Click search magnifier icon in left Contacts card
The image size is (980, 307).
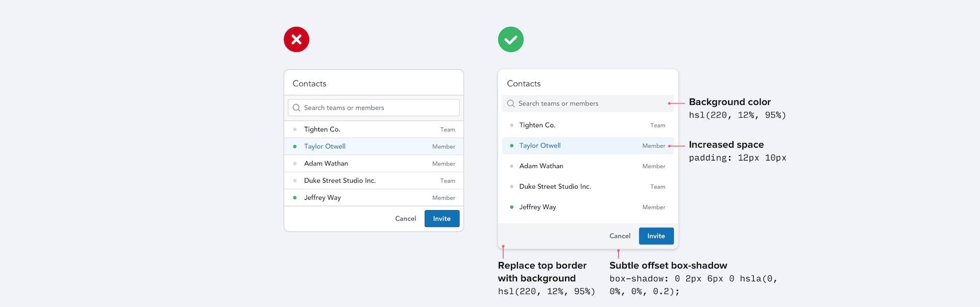[296, 108]
